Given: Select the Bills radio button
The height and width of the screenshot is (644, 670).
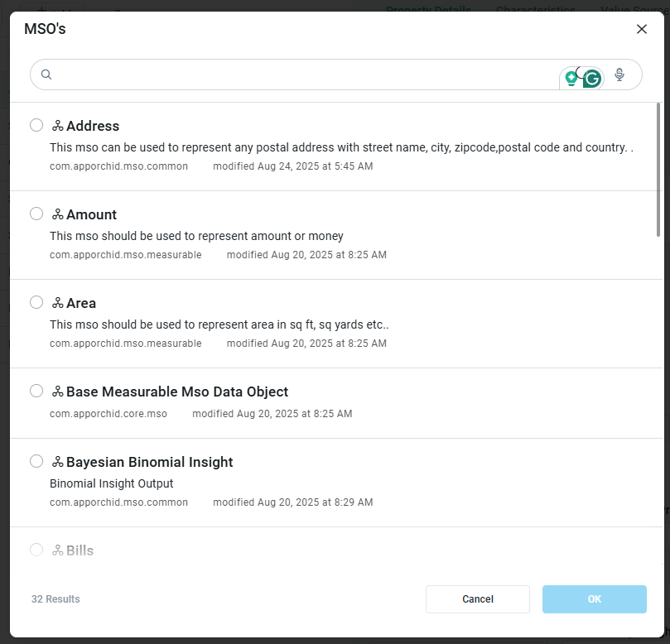Looking at the screenshot, I should coord(36,550).
